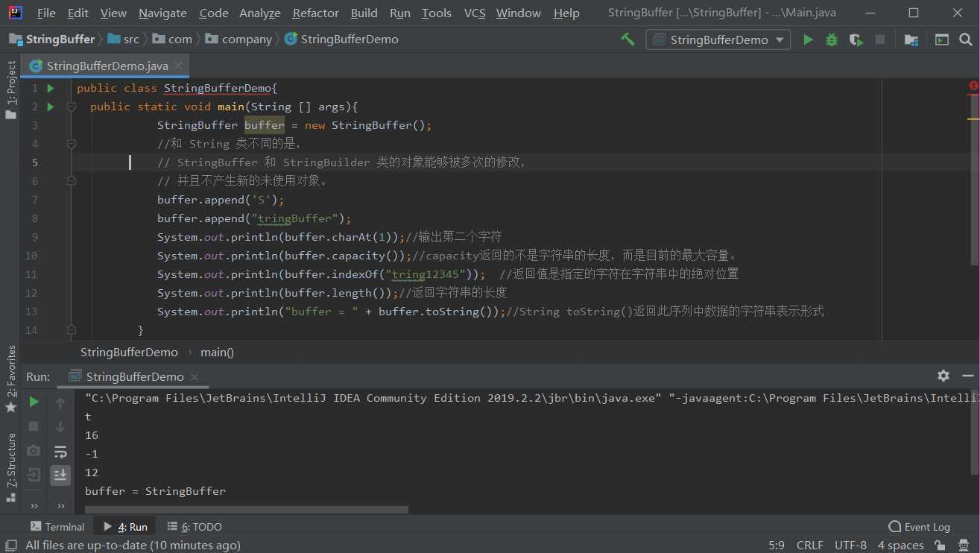Screen dimensions: 980x553
Task: Click the fold end marker on line 14
Action: point(72,330)
